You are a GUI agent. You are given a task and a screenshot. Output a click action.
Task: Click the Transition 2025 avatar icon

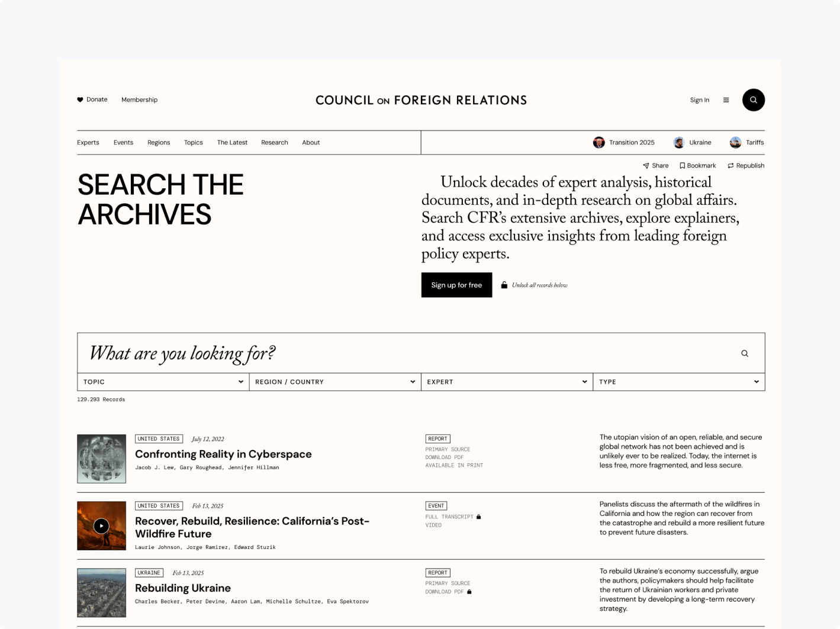click(598, 142)
